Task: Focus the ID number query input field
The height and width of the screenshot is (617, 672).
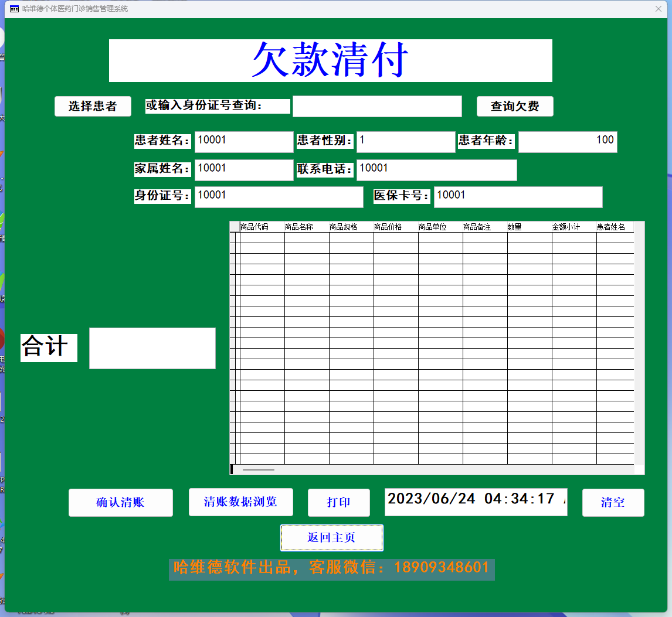Action: click(x=377, y=106)
